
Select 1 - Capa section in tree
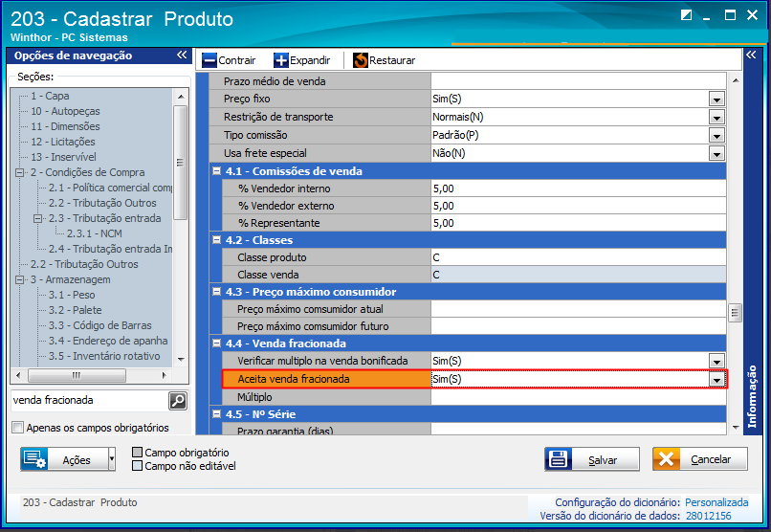pos(50,96)
